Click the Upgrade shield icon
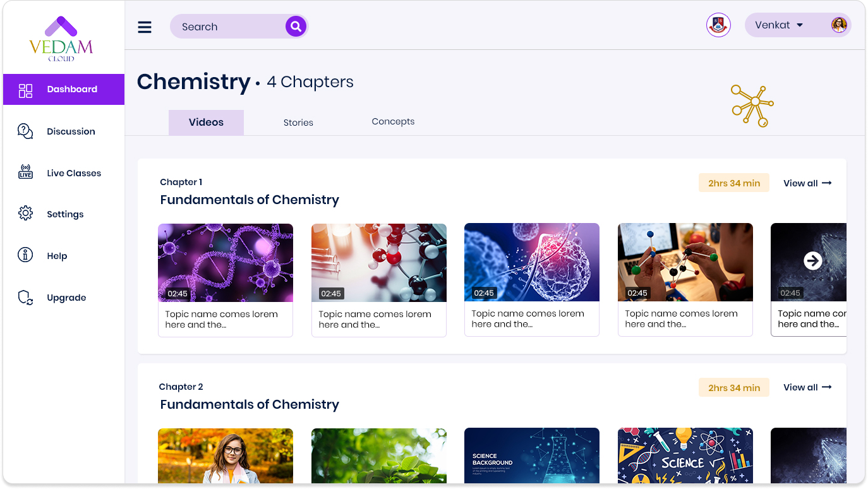 [25, 298]
